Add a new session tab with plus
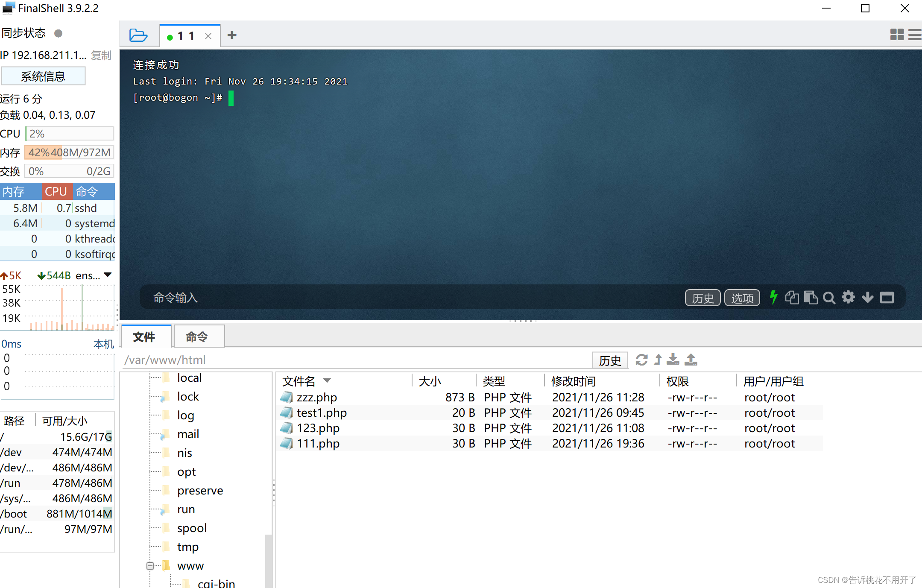The width and height of the screenshot is (922, 588). click(232, 35)
